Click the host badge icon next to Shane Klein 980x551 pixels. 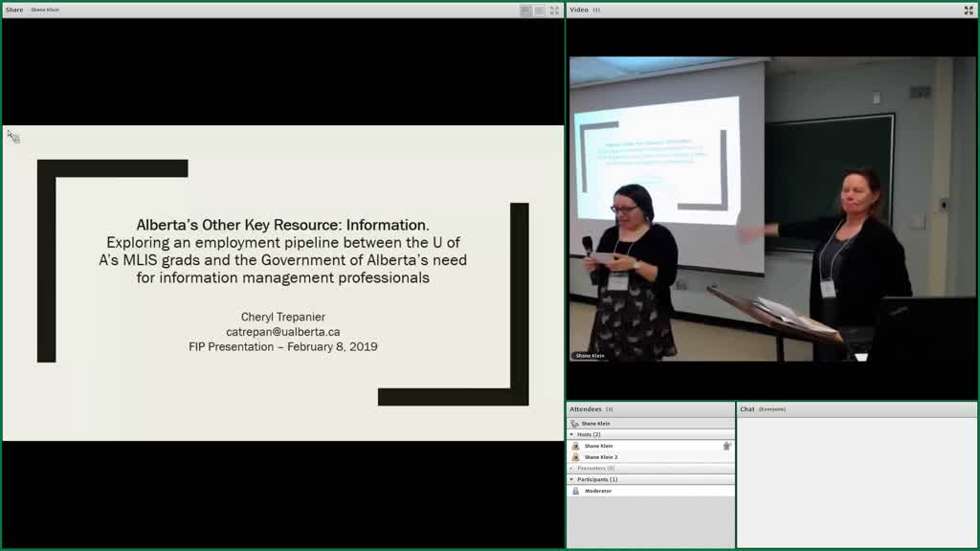[575, 446]
